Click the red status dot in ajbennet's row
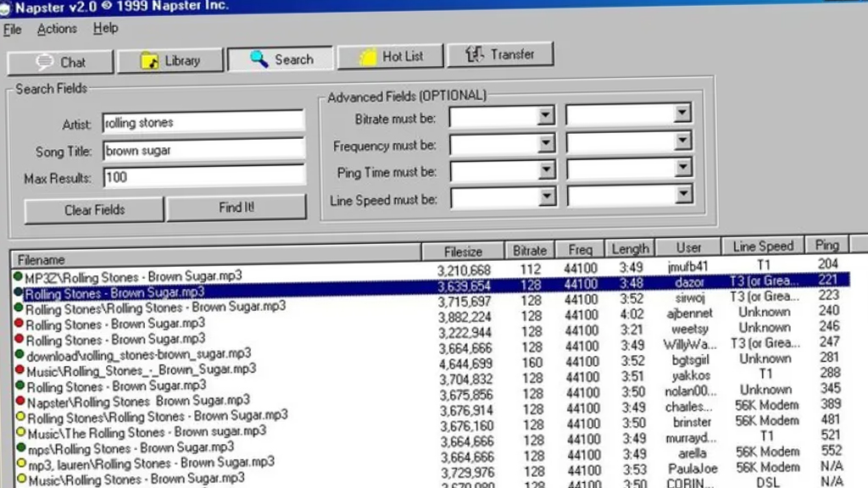This screenshot has height=488, width=868. (x=19, y=323)
